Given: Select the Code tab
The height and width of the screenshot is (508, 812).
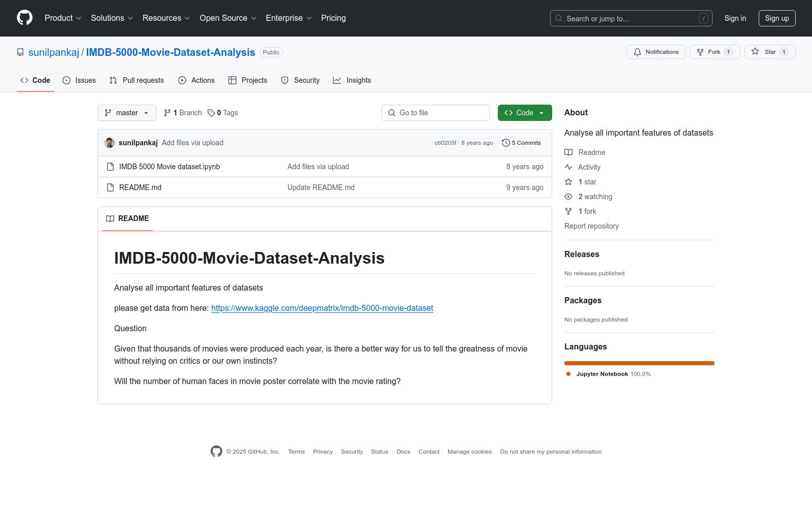Looking at the screenshot, I should (x=36, y=80).
